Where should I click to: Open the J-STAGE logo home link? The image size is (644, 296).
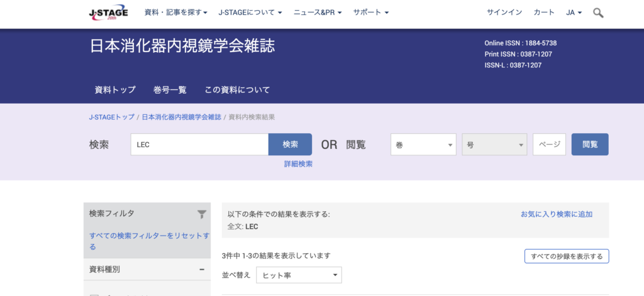click(108, 13)
